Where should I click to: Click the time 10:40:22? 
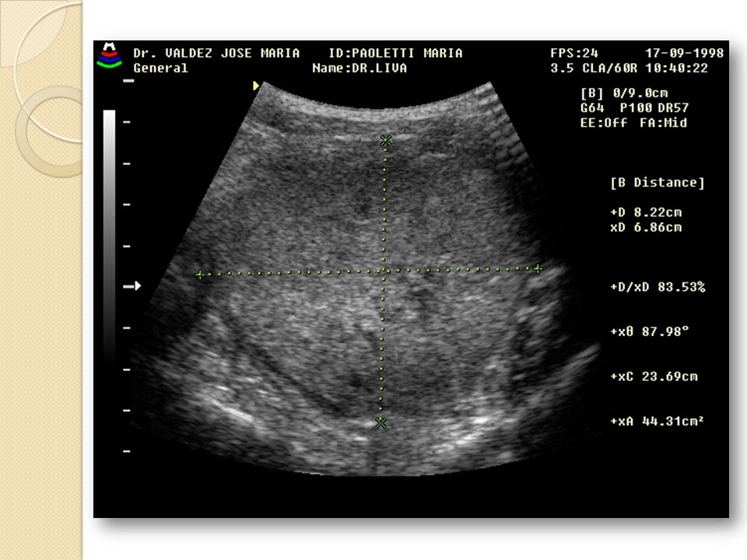pos(676,68)
